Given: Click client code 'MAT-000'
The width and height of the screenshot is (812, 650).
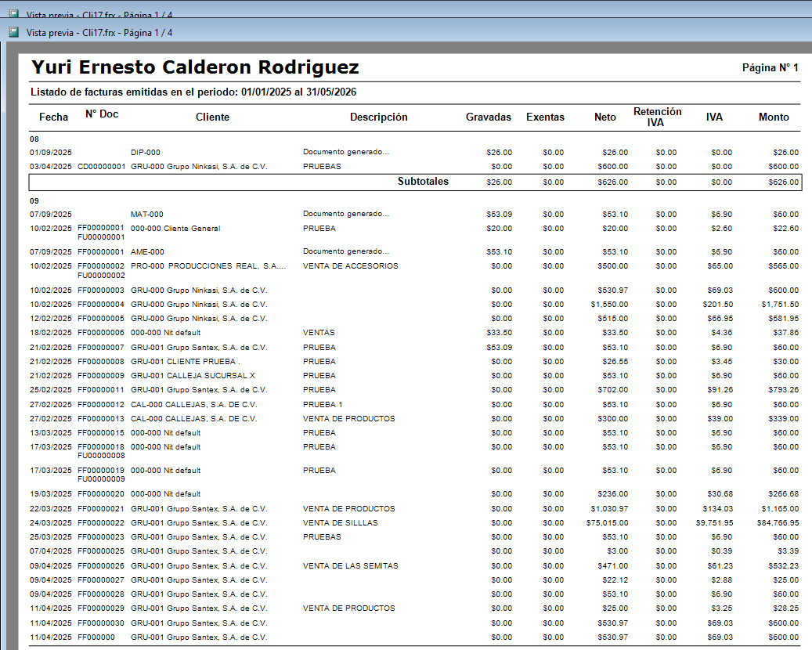Looking at the screenshot, I should click(x=147, y=214).
